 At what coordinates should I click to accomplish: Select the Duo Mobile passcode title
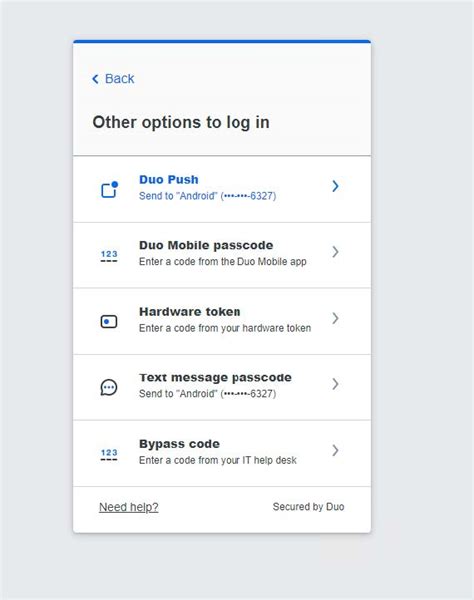tap(206, 245)
